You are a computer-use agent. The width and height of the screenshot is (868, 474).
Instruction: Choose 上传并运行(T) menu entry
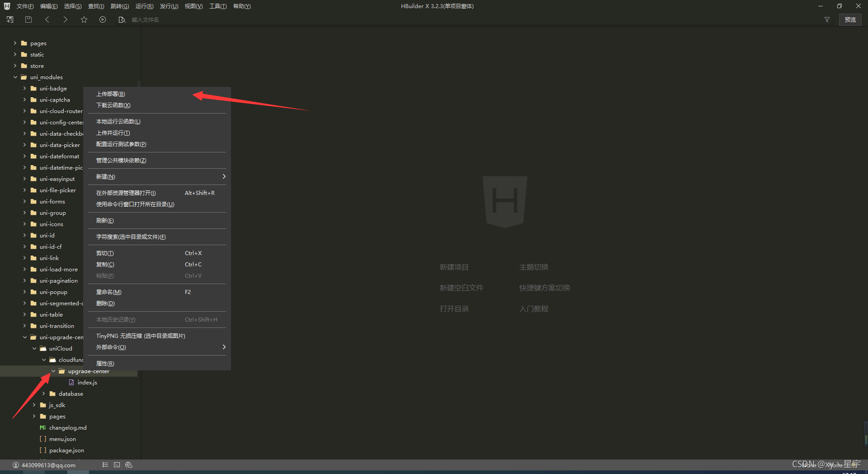[157, 133]
